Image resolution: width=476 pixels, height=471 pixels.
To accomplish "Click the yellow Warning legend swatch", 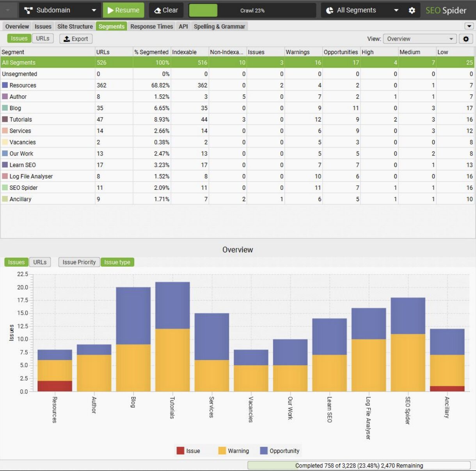I will pos(222,451).
